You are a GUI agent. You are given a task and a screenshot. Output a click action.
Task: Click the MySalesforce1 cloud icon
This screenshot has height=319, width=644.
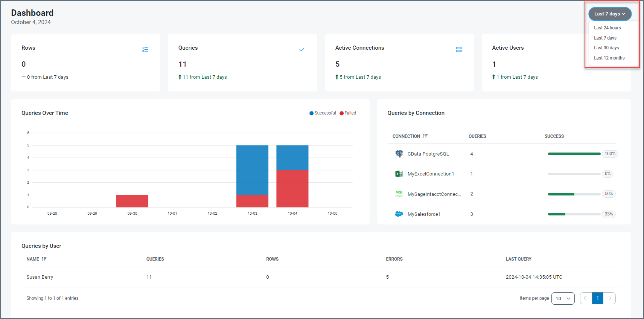(399, 214)
